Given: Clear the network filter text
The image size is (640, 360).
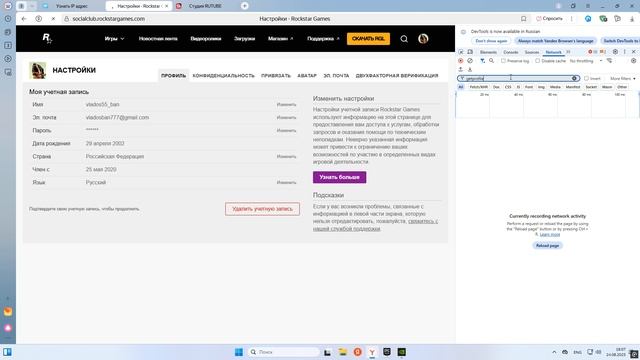Looking at the screenshot, I should (x=574, y=78).
